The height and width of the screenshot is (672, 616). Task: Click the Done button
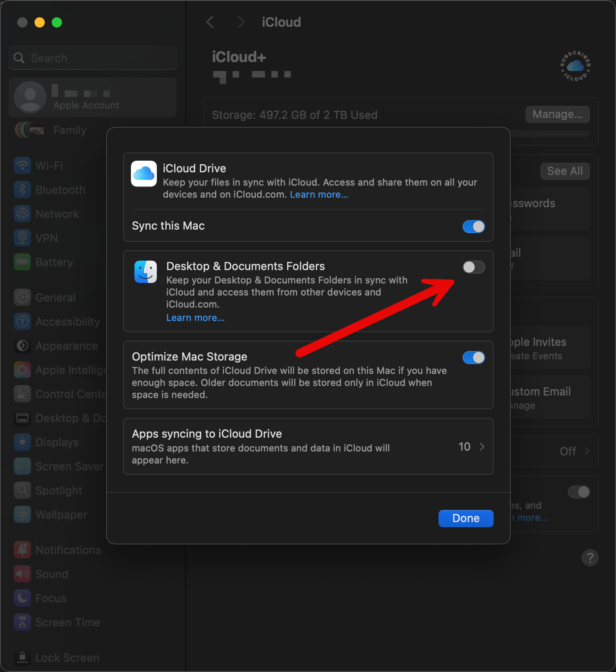466,518
